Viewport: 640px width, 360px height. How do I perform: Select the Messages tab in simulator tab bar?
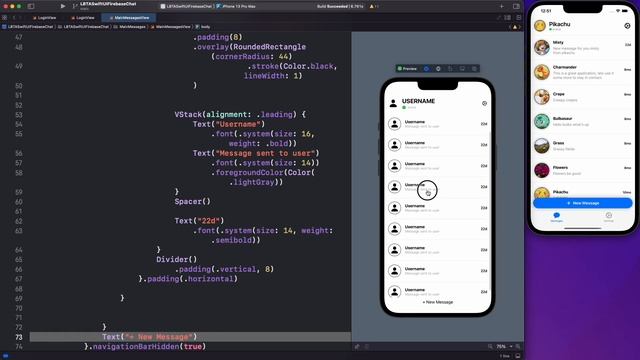(556, 217)
